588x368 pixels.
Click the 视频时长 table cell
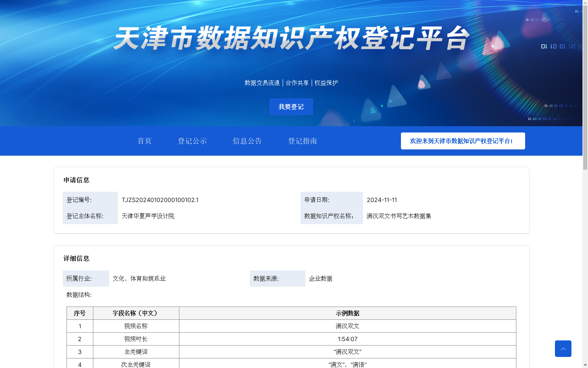[x=136, y=339]
